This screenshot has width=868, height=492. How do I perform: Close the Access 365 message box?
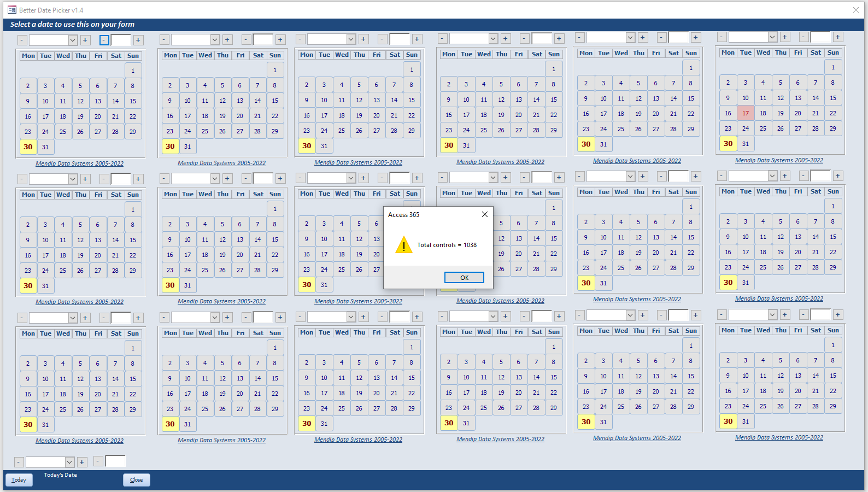[484, 214]
